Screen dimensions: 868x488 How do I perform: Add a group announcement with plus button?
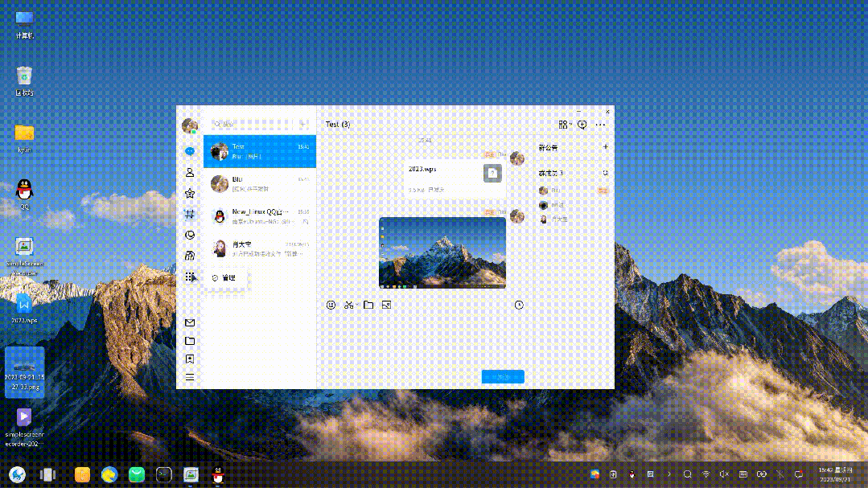point(606,147)
